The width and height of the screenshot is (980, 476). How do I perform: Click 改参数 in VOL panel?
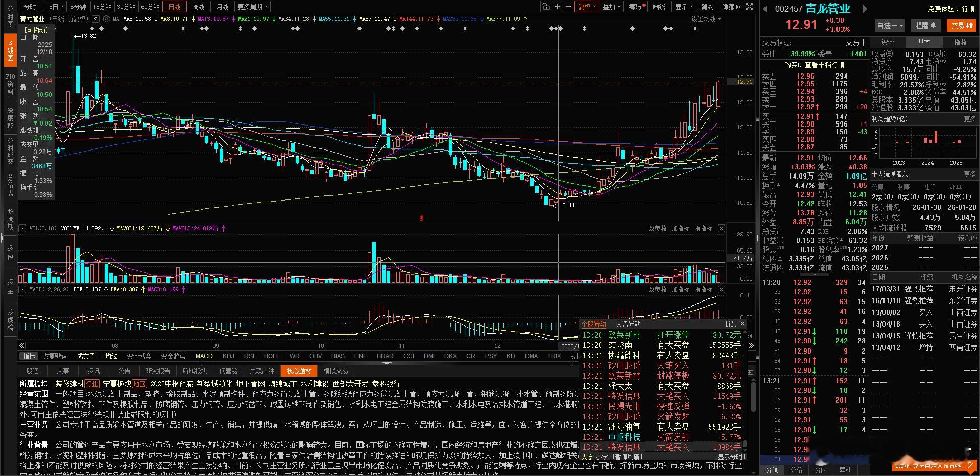click(657, 228)
